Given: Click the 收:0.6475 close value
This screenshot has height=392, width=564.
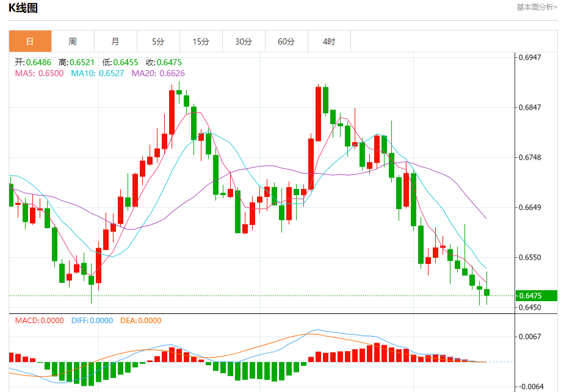Looking at the screenshot, I should 164,63.
